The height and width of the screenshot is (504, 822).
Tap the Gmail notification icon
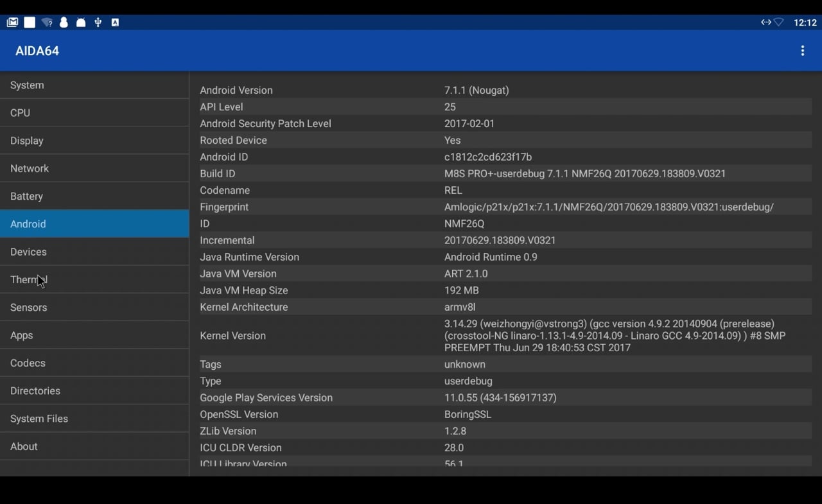point(12,22)
